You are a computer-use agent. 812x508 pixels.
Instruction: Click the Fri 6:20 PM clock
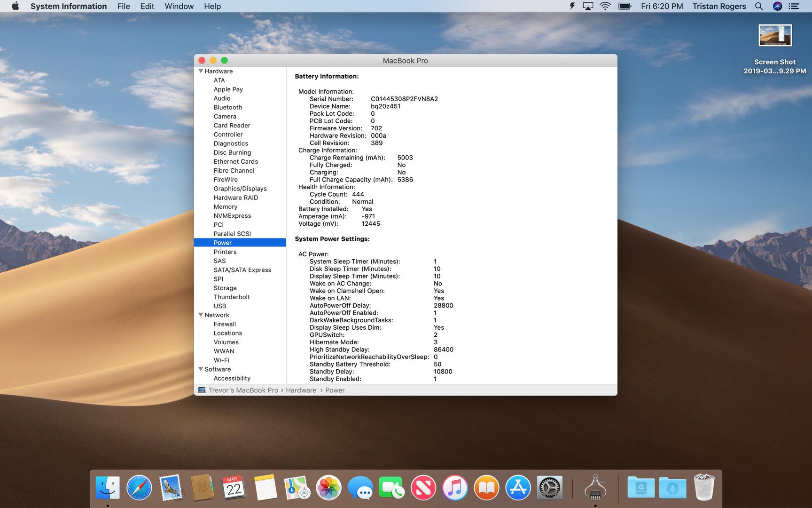pyautogui.click(x=662, y=6)
